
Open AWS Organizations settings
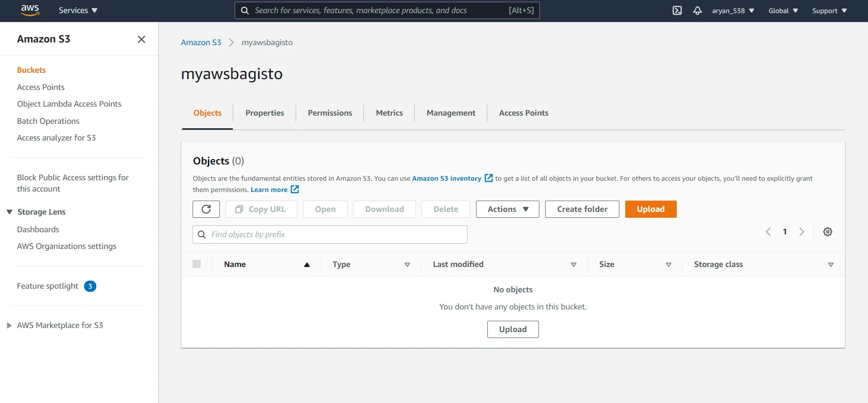click(x=66, y=246)
